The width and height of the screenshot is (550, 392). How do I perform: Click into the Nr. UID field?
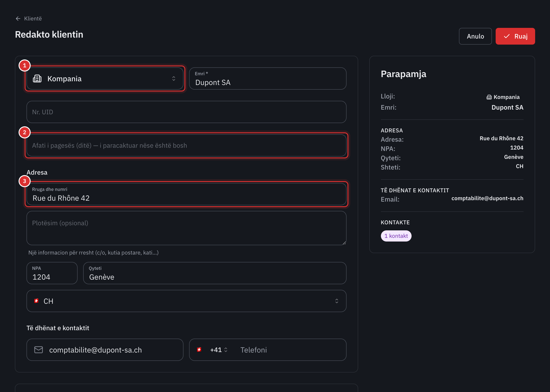point(187,112)
